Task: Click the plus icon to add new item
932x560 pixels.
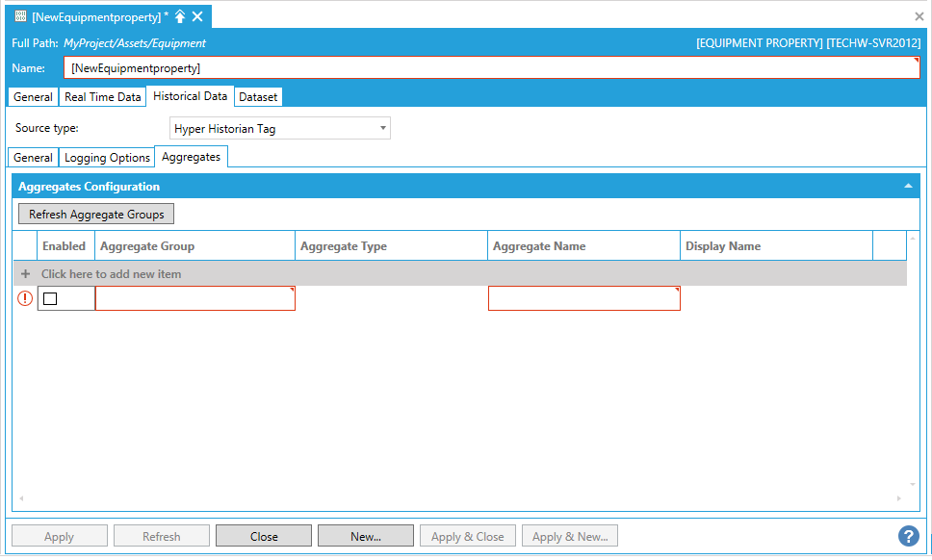Action: tap(26, 274)
